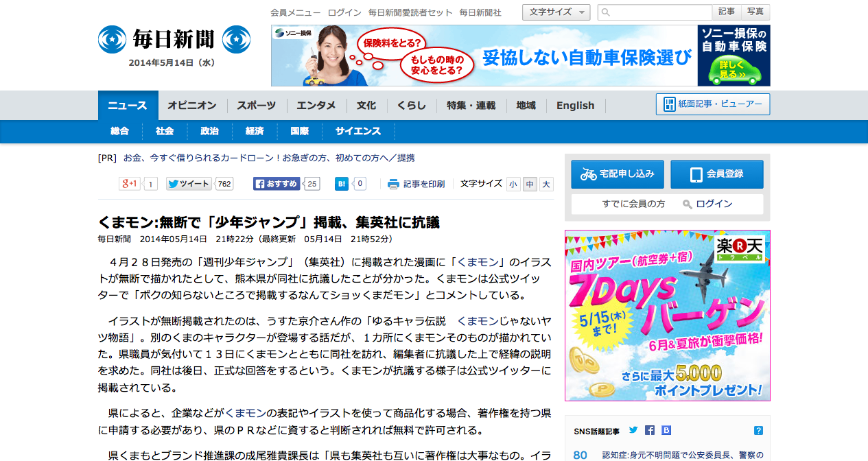
Task: Open the オピニオン tab
Action: click(192, 105)
